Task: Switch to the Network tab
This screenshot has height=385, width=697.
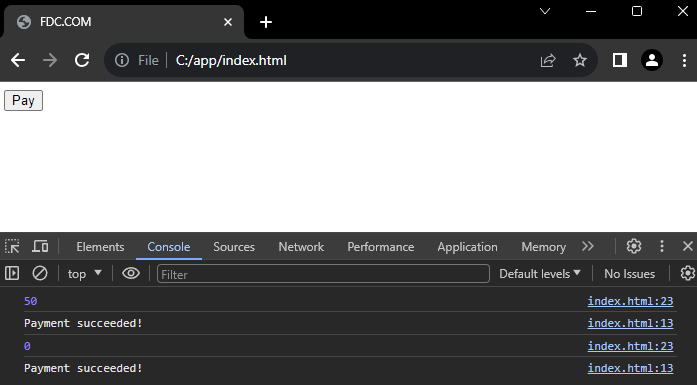Action: (301, 247)
